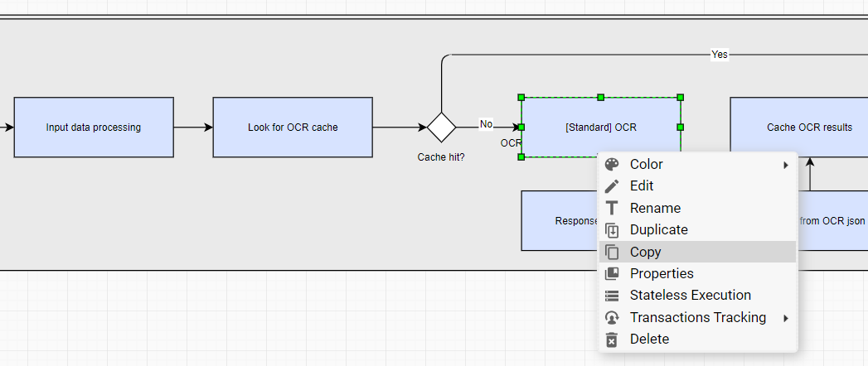The width and height of the screenshot is (868, 366).
Task: Open Properties from the context menu
Action: coord(697,273)
